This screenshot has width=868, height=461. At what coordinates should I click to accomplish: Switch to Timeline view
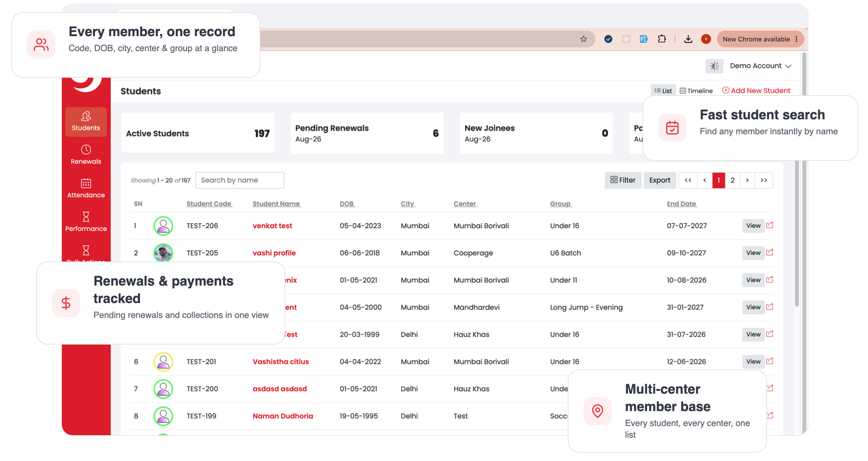pyautogui.click(x=696, y=91)
